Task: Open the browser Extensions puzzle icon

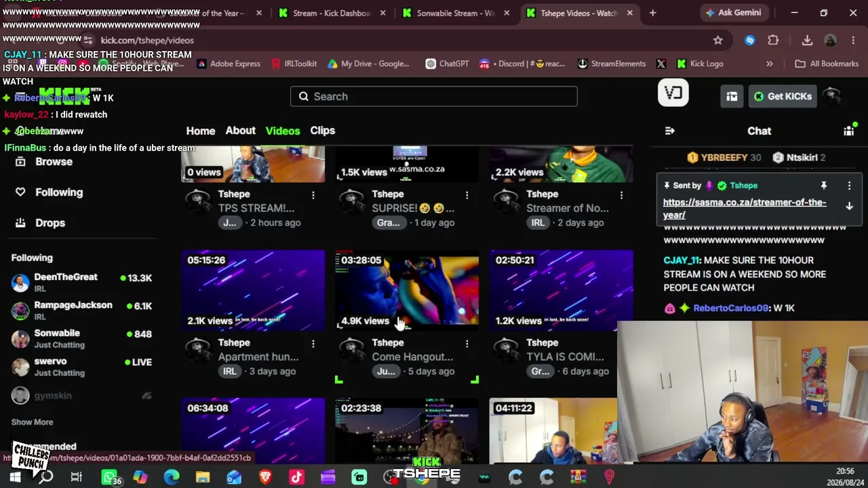Action: (773, 41)
